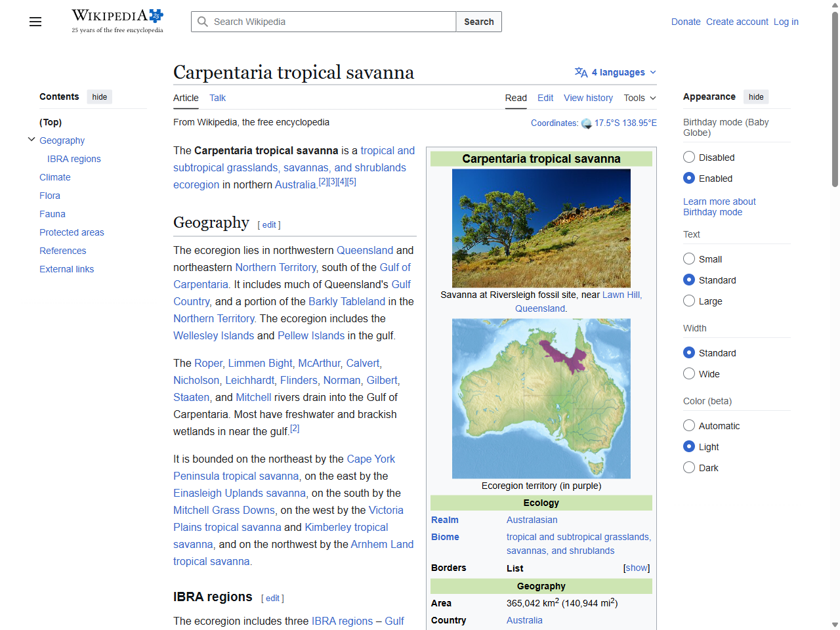
Task: Open the View history tab
Action: tap(588, 98)
